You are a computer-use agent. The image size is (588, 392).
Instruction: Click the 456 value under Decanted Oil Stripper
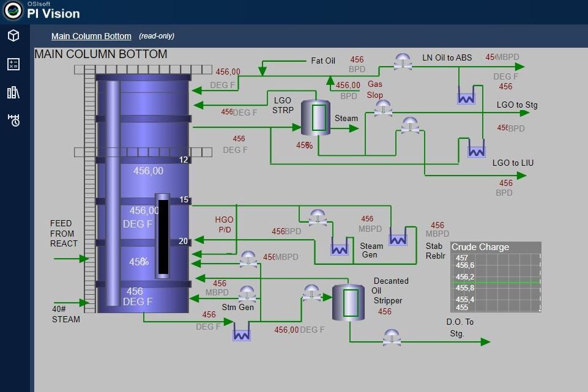[x=385, y=311]
